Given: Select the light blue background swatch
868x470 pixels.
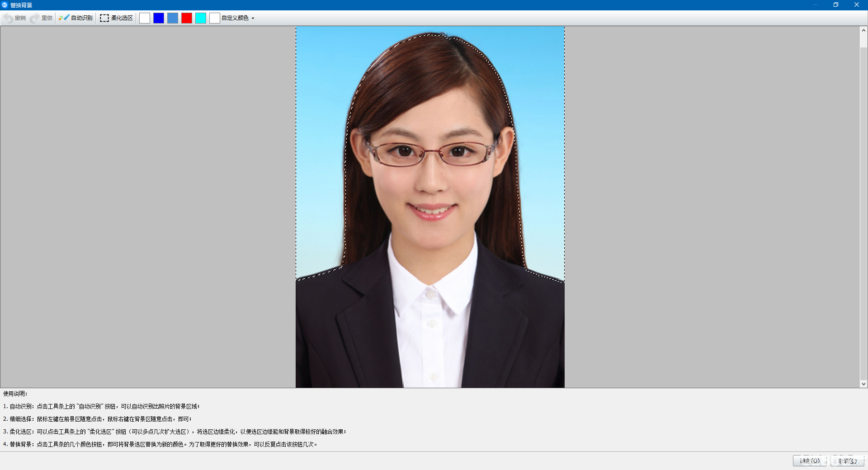Looking at the screenshot, I should point(173,18).
